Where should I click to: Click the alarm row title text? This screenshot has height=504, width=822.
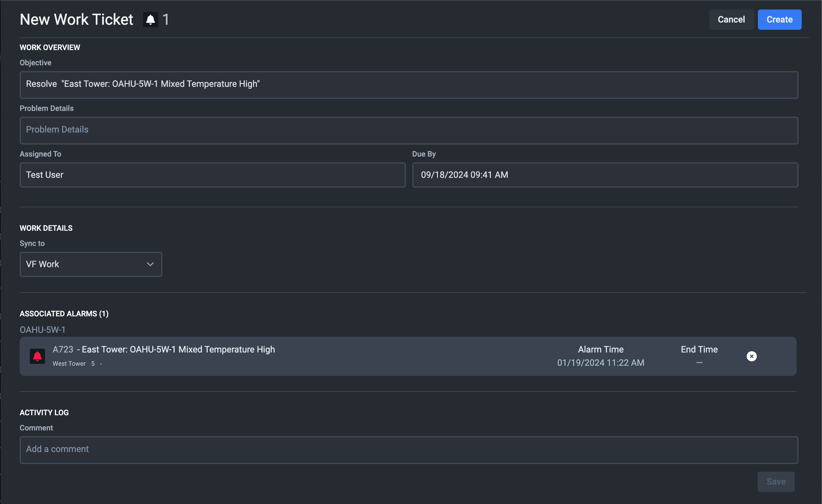[178, 349]
